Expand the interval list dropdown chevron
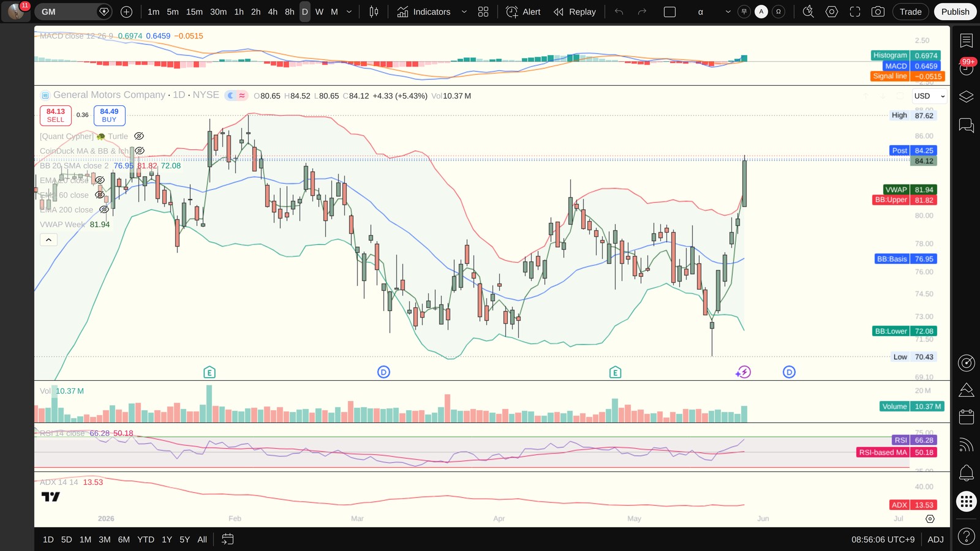980x551 pixels. 349,12
